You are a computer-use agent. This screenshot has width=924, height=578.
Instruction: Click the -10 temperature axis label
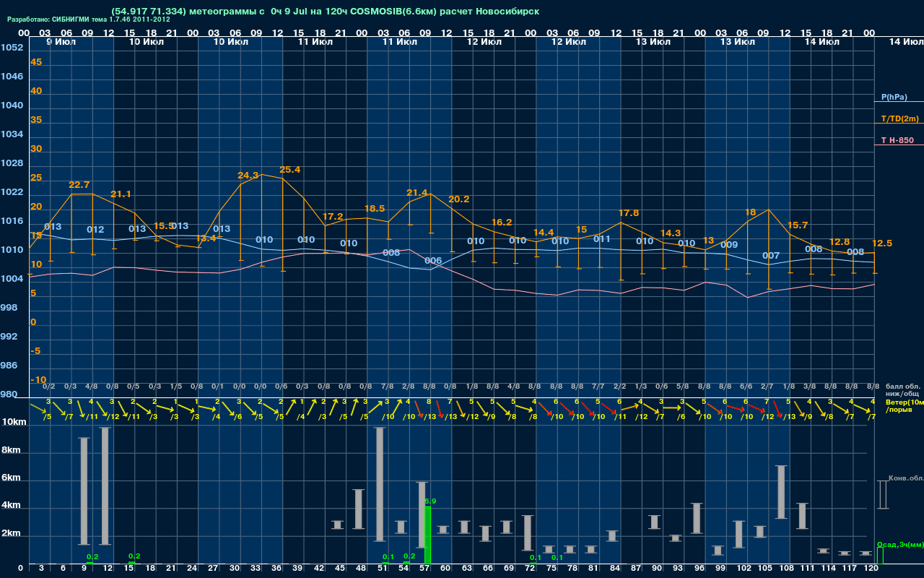39,380
